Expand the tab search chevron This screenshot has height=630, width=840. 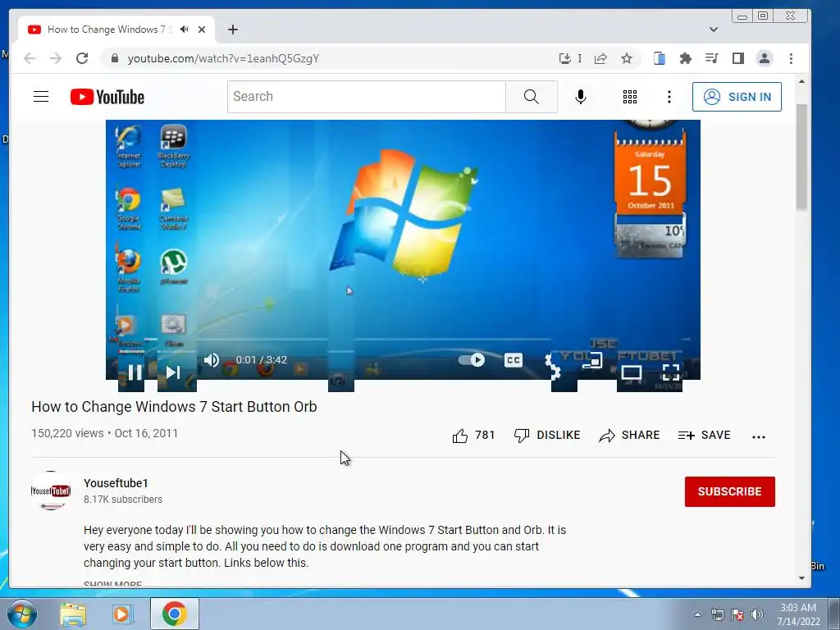click(713, 30)
